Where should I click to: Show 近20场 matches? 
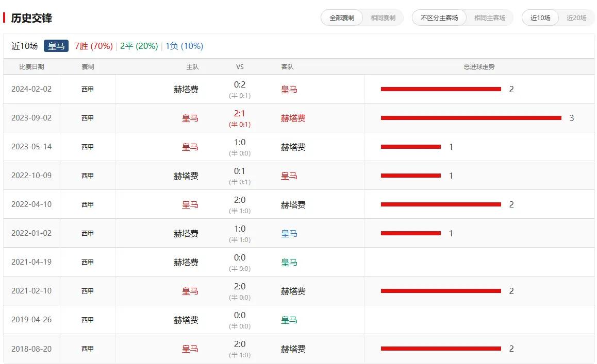coord(576,18)
